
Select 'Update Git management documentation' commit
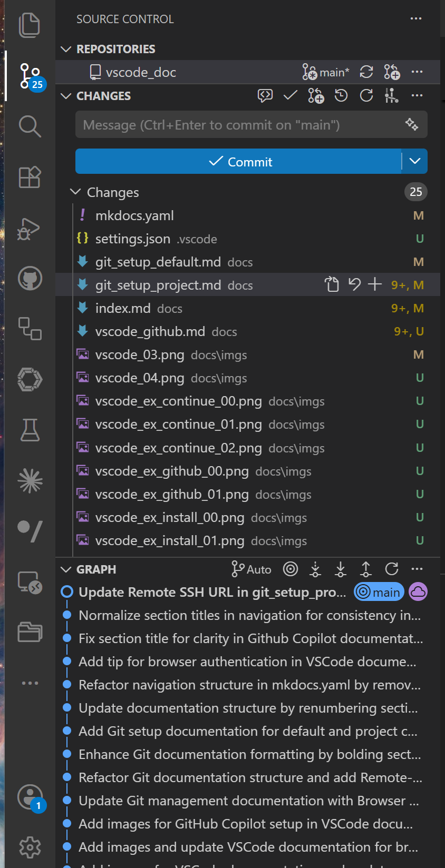[248, 801]
